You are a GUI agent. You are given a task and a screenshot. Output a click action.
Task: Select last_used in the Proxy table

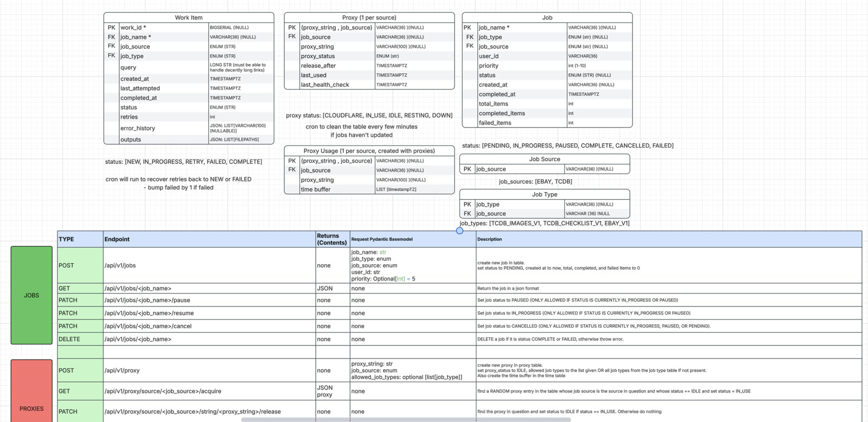pyautogui.click(x=337, y=75)
